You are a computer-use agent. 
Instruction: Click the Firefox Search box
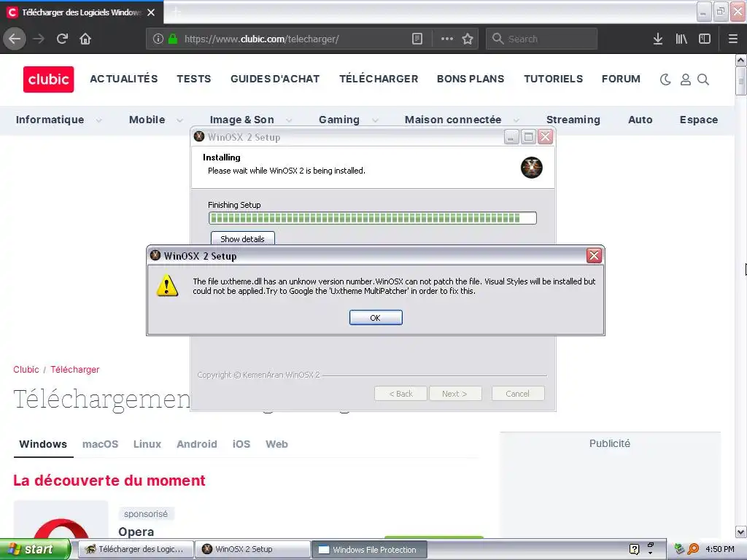tap(542, 39)
